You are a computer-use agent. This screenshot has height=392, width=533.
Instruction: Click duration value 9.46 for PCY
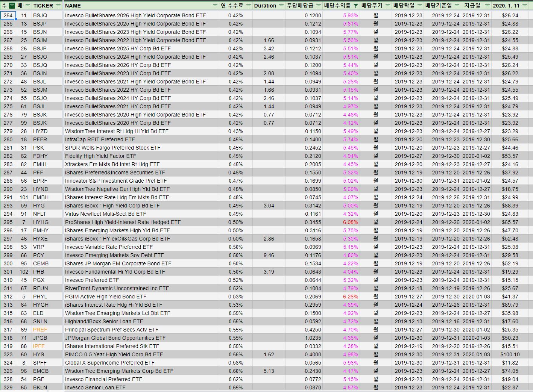(269, 255)
